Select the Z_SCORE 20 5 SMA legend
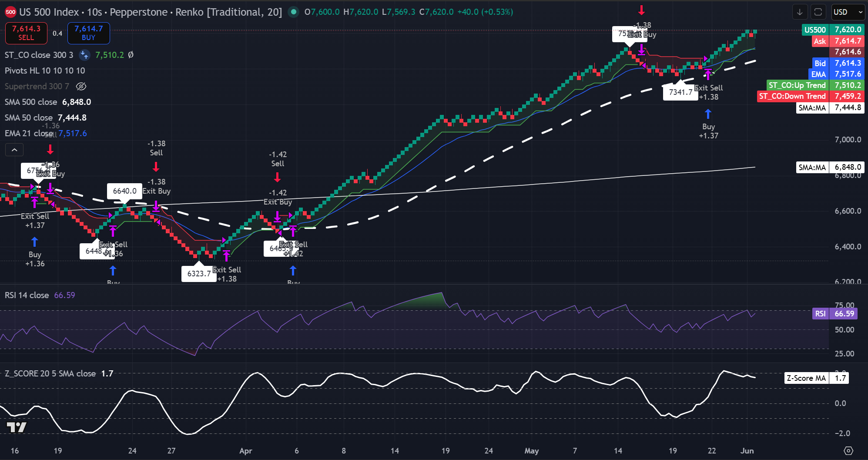 (x=50, y=373)
